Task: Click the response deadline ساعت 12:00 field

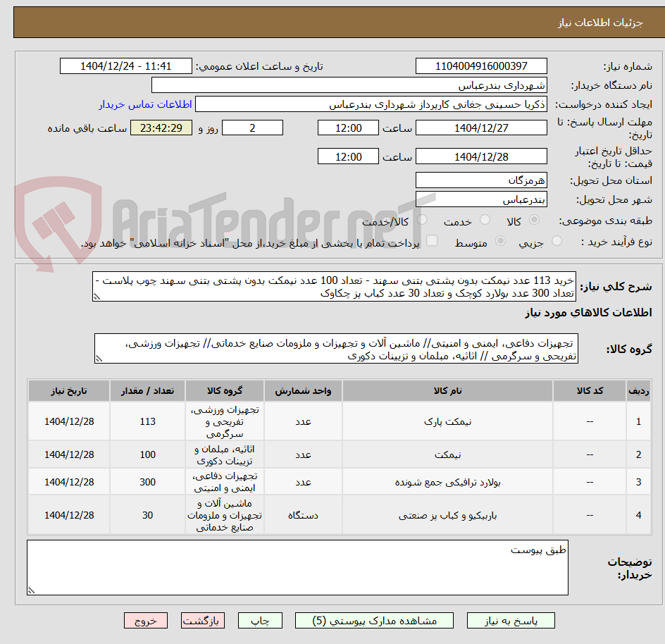Action: (348, 128)
